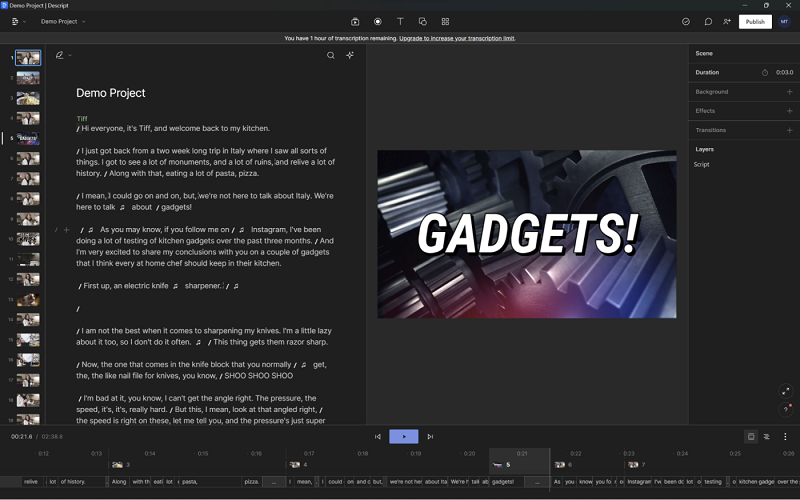The width and height of the screenshot is (800, 500).
Task: Toggle the timeline settings sliders icon
Action: point(766,436)
